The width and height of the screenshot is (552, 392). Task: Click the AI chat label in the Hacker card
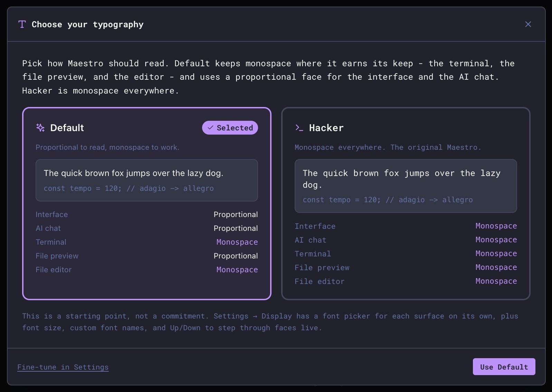click(x=311, y=240)
